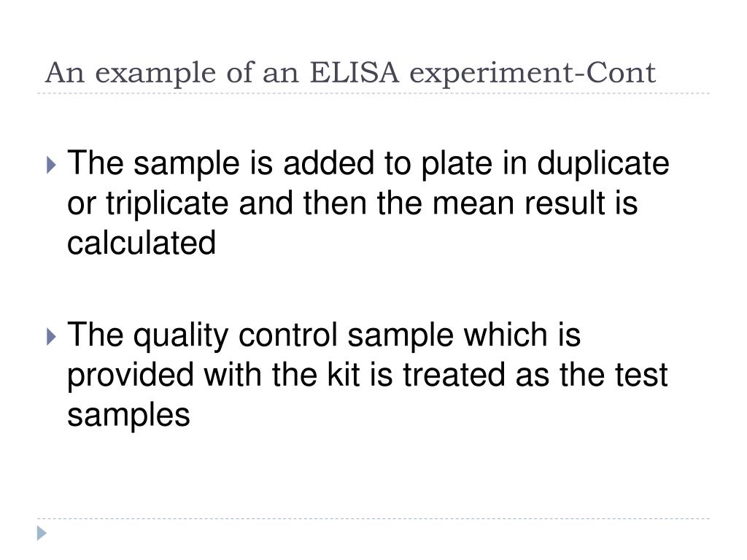Click the footer triangle marker at the slide bottom
747x560 pixels.
[42, 533]
